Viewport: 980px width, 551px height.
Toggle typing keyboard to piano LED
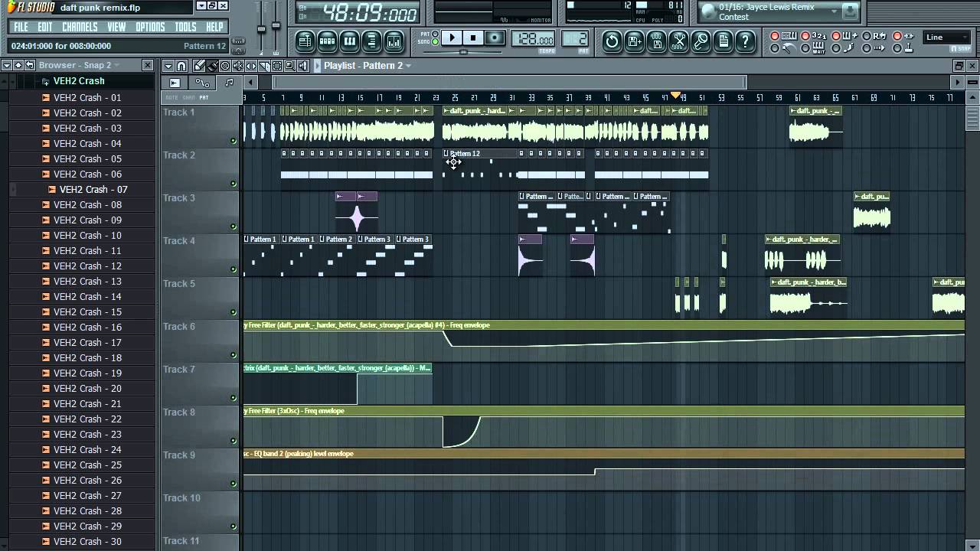click(774, 36)
